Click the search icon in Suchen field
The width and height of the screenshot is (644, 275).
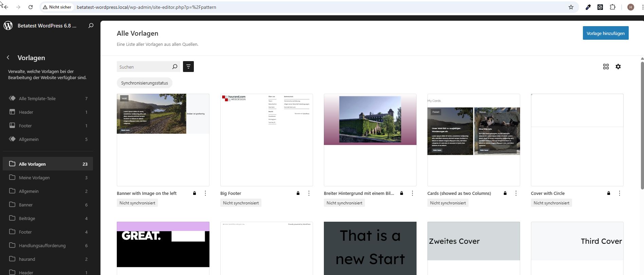click(x=175, y=67)
